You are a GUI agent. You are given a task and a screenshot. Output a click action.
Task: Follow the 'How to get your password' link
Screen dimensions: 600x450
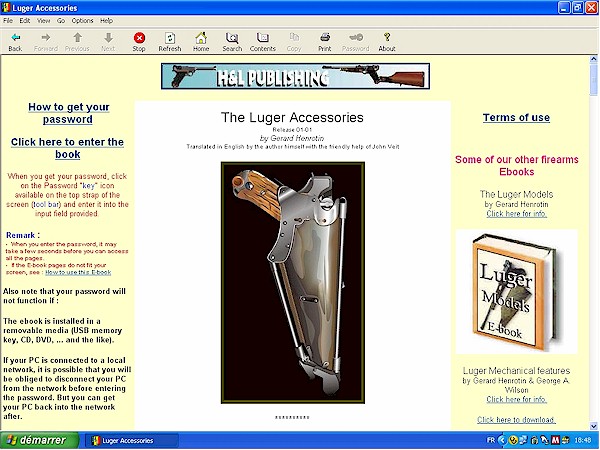point(68,113)
